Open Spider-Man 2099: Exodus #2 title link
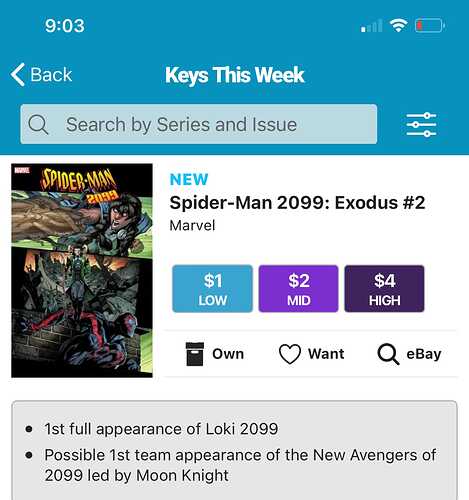Viewport: 469px width, 500px height. point(297,203)
